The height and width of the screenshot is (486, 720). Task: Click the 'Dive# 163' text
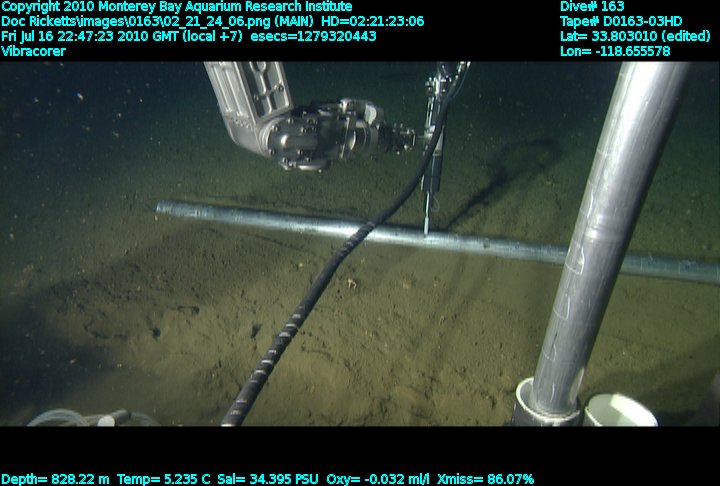592,6
